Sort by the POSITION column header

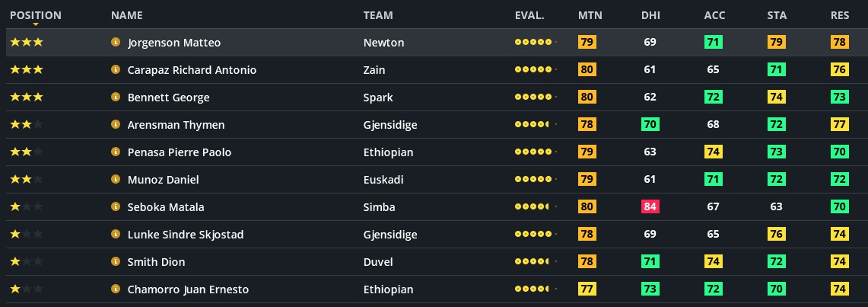coord(36,15)
